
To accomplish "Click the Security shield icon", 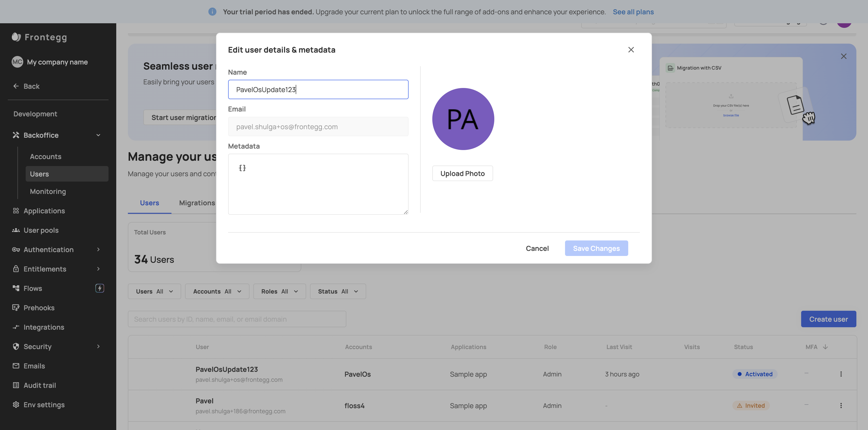I will pos(16,346).
